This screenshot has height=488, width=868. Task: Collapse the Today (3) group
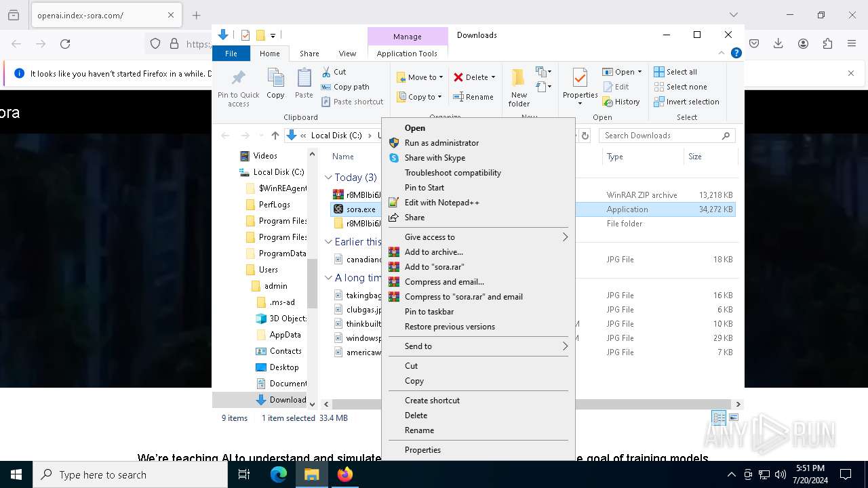pos(328,178)
